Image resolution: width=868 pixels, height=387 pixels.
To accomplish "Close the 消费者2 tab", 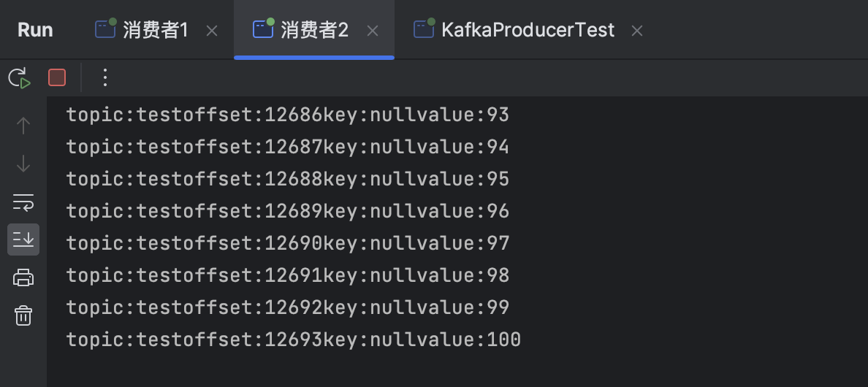I will click(x=373, y=31).
